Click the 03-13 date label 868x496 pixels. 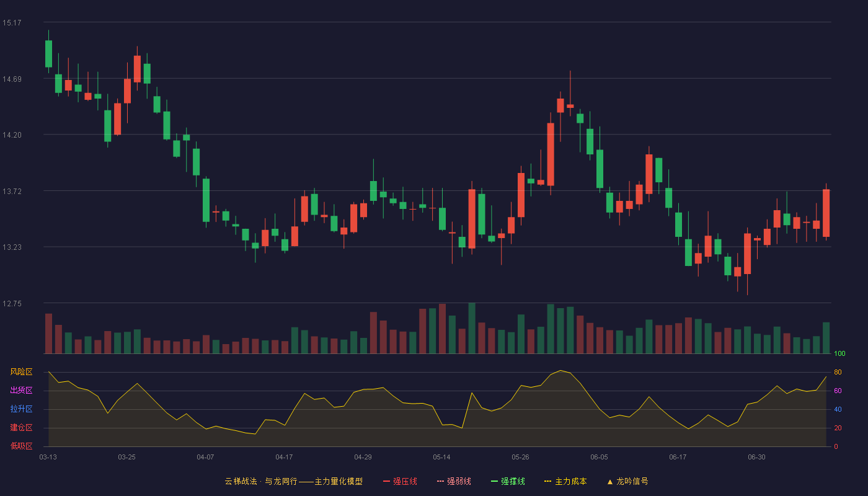tap(48, 457)
